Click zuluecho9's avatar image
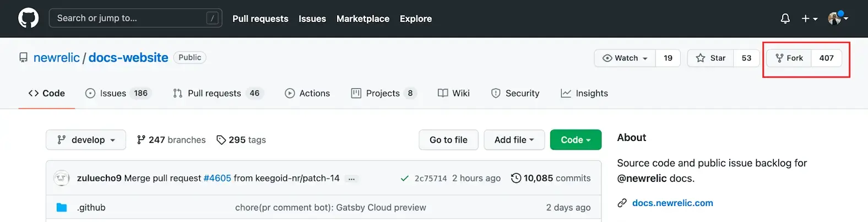This screenshot has width=868, height=222. click(x=62, y=178)
